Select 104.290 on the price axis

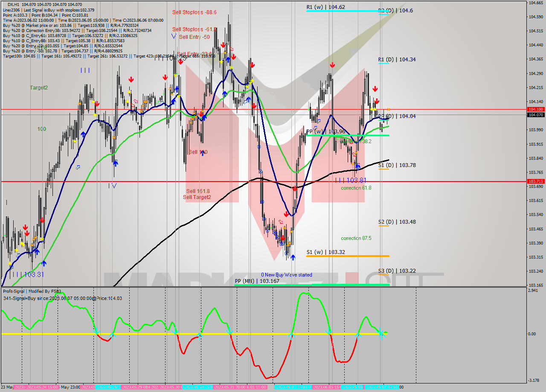point(536,73)
